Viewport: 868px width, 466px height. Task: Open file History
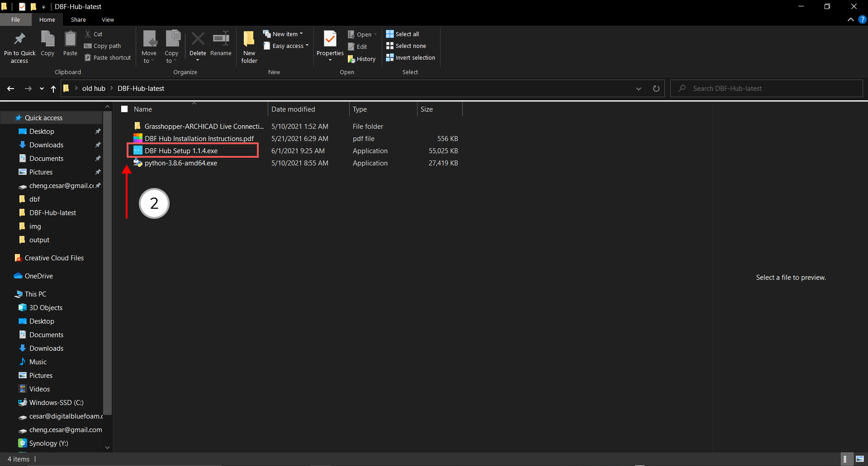click(x=362, y=59)
